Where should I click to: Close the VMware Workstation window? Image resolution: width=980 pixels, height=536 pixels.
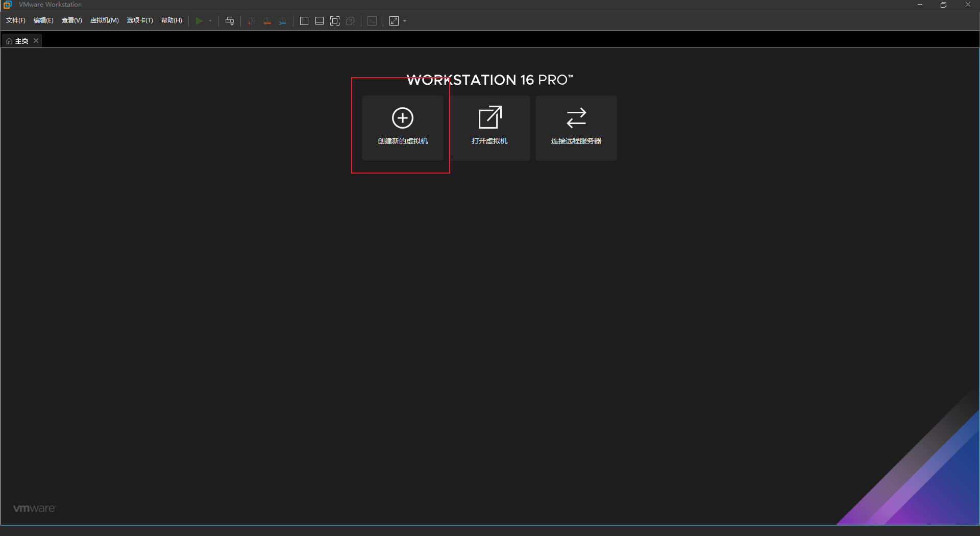(x=968, y=5)
